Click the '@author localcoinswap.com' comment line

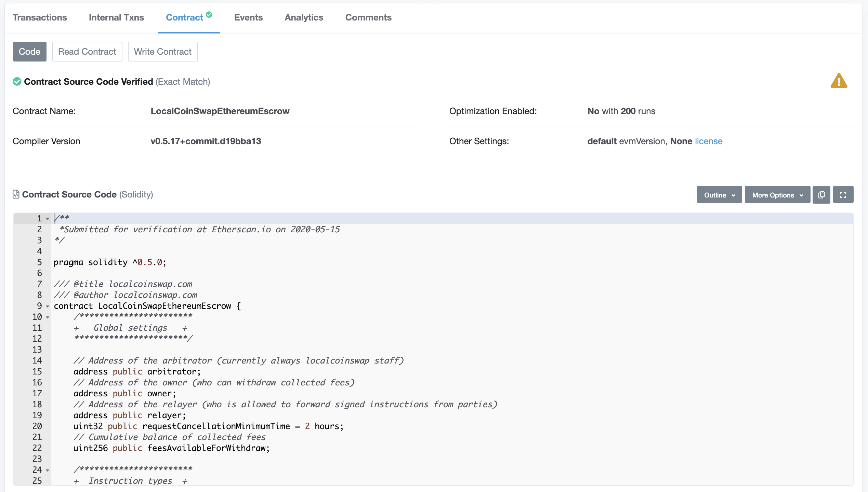(x=126, y=295)
